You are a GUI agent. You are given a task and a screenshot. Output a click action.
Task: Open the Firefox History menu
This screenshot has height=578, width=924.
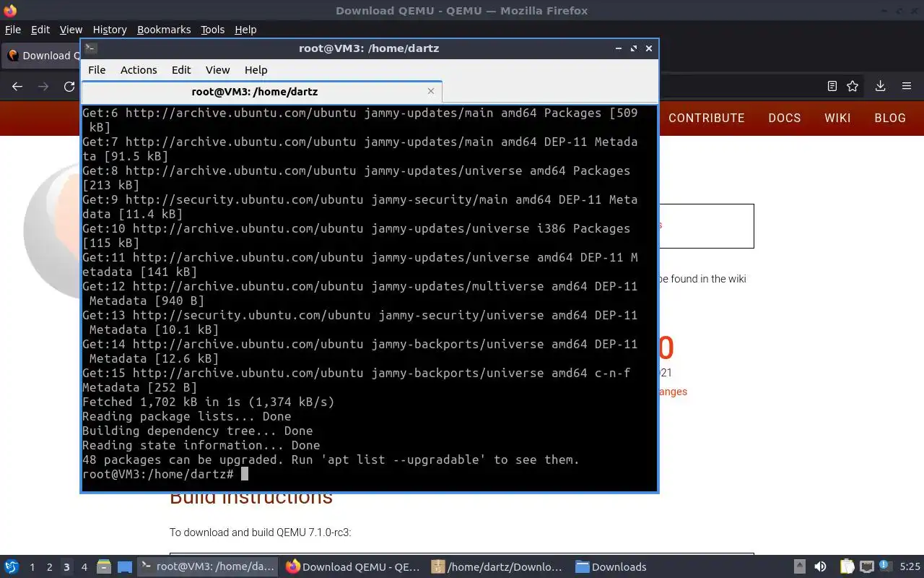click(110, 30)
